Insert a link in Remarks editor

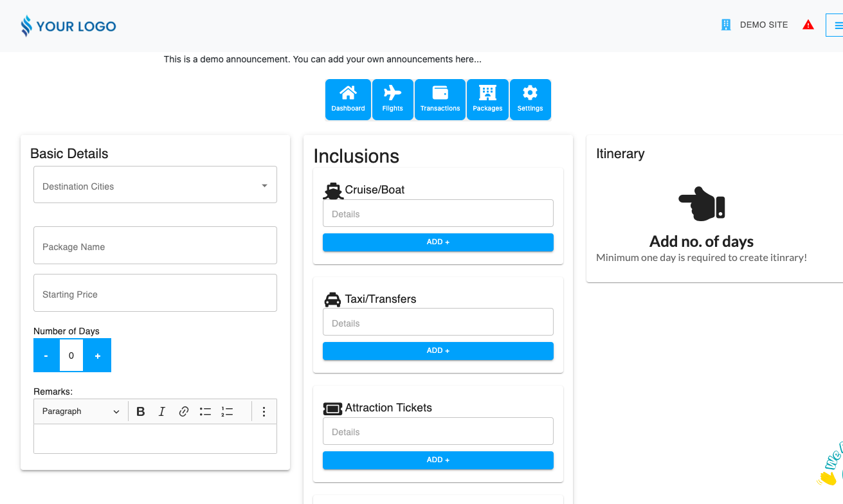184,411
